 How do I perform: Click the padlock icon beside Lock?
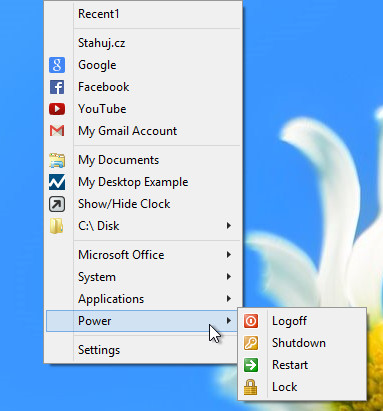[250, 387]
